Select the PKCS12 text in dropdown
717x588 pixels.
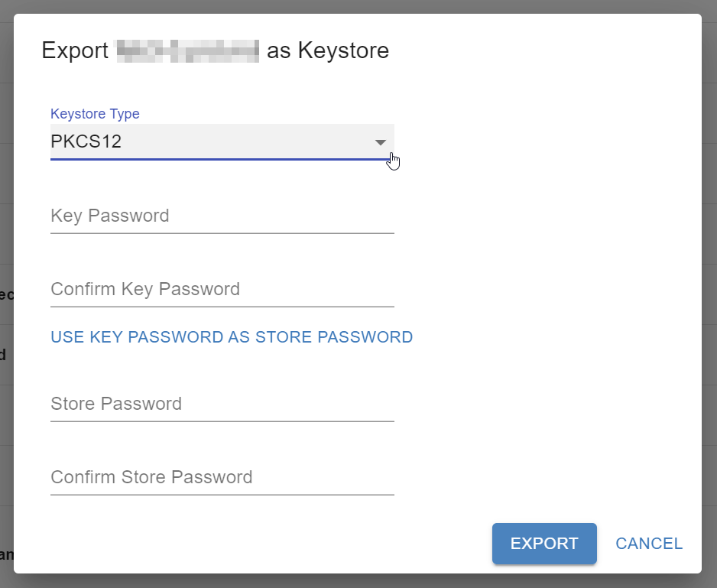coord(86,142)
